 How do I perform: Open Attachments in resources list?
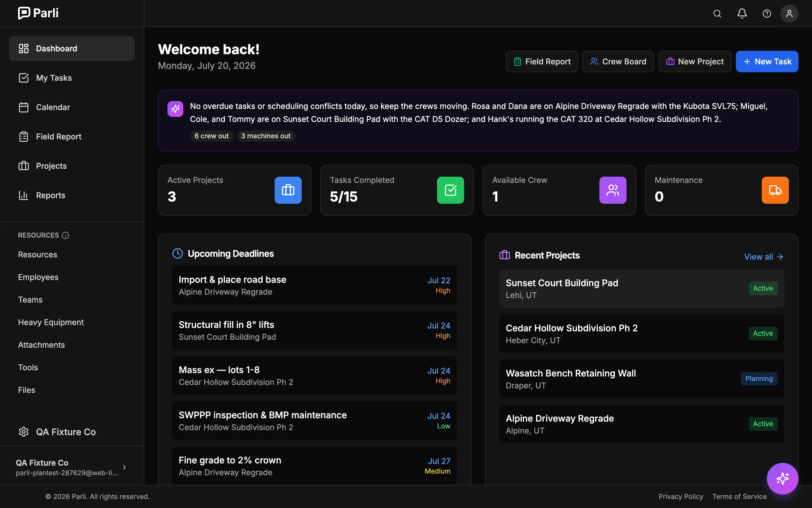point(41,345)
